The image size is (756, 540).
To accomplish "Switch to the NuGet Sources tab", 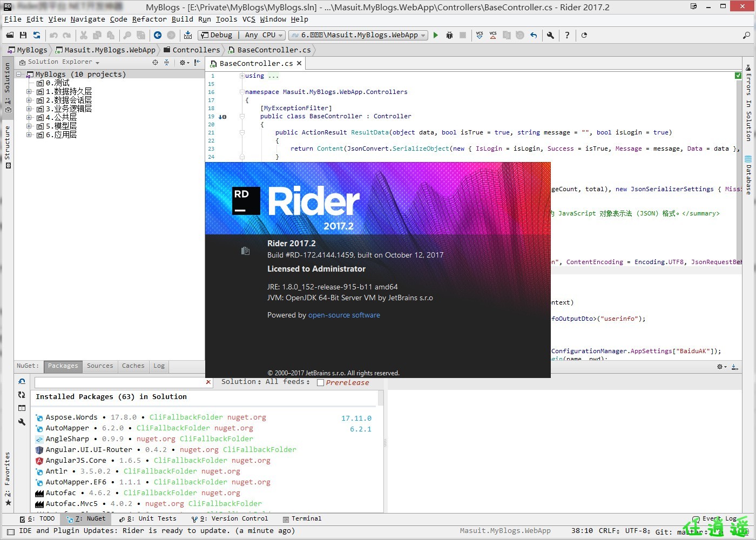I will pos(100,366).
